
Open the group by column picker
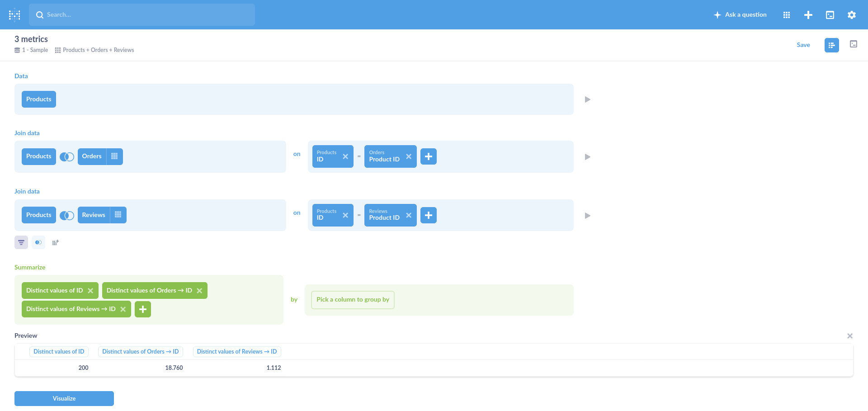pos(353,300)
